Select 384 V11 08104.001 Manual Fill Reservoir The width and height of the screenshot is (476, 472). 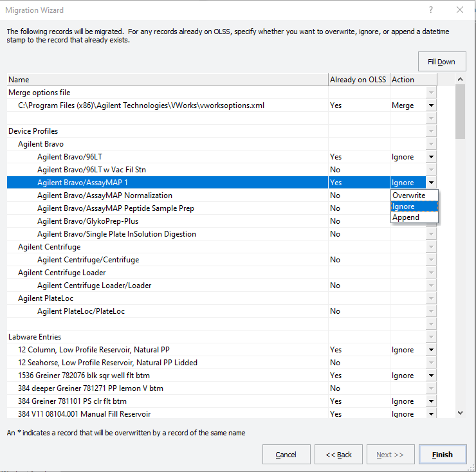click(222, 413)
